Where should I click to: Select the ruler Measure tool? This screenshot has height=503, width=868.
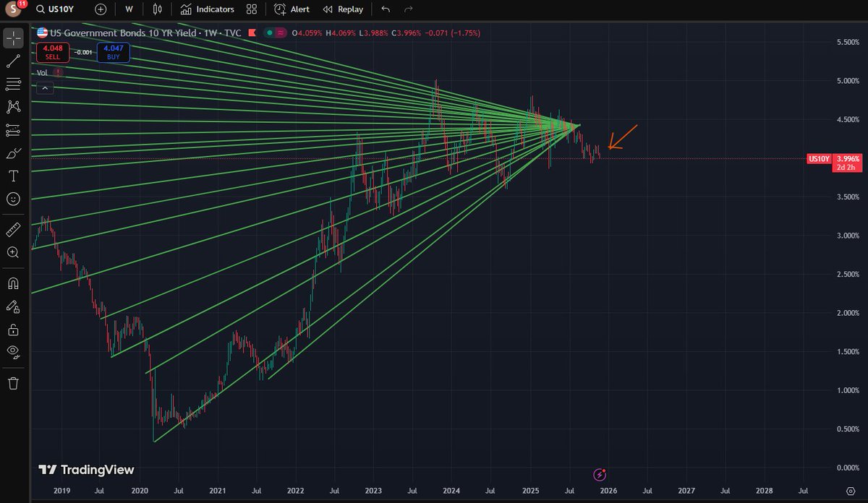coord(13,230)
